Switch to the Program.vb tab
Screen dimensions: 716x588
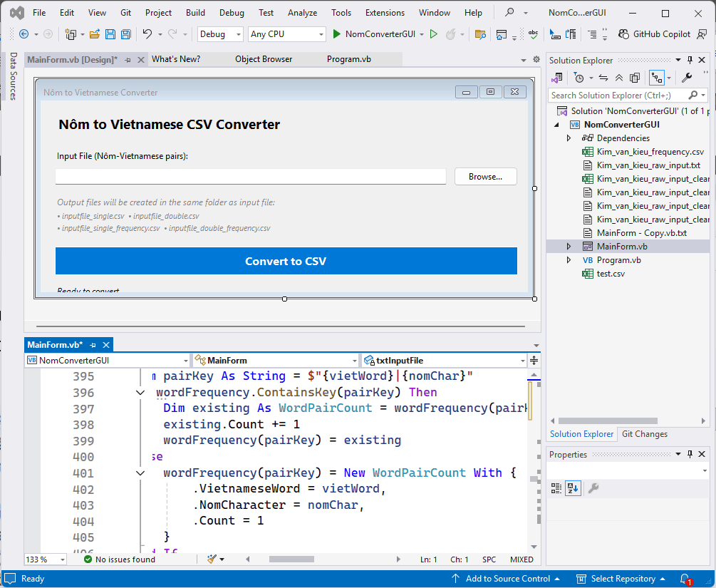pyautogui.click(x=348, y=59)
